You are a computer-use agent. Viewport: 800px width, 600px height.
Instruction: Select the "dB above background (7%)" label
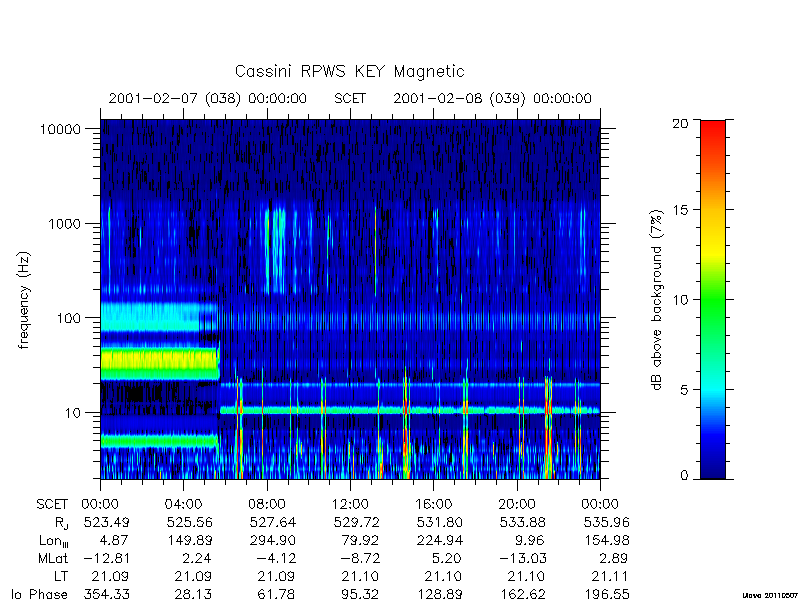(x=657, y=300)
